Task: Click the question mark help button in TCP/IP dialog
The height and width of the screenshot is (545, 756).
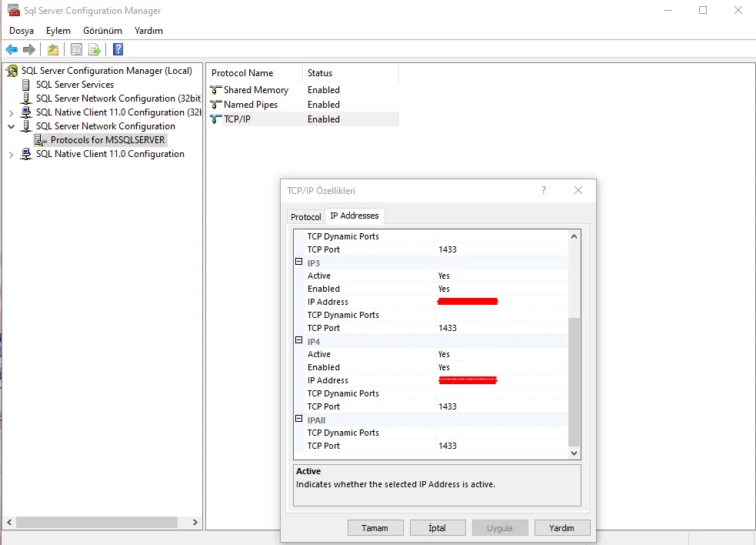Action: point(544,190)
